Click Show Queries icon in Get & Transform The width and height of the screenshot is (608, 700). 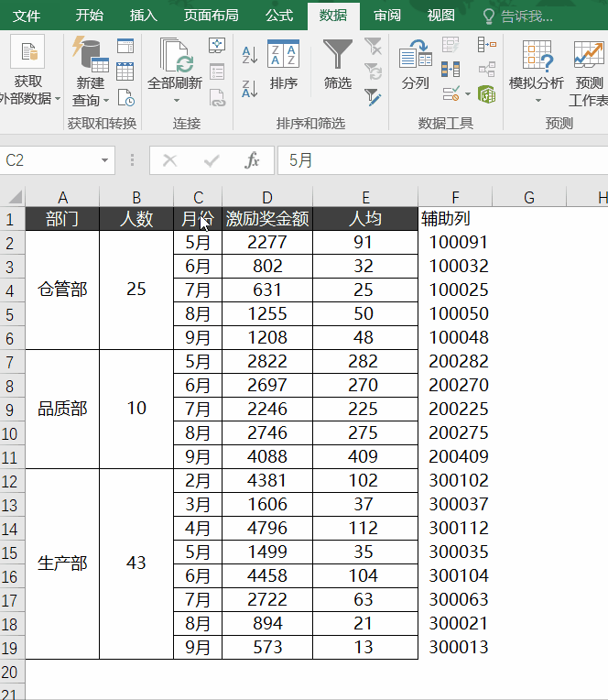coord(125,46)
